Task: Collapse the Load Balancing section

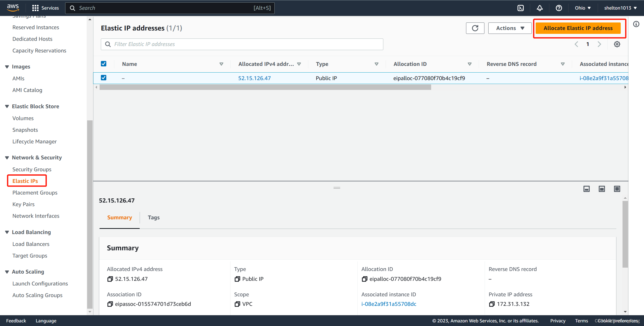Action: 7,232
